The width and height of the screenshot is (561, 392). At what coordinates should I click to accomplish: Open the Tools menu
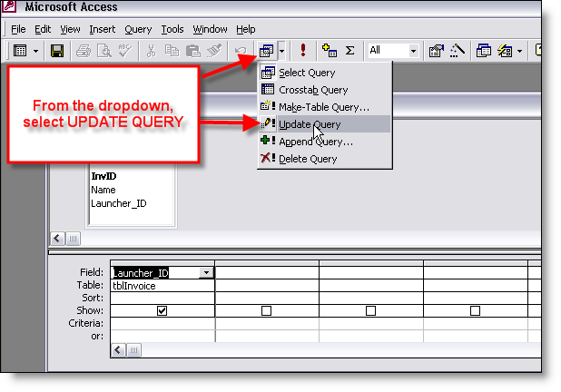172,29
